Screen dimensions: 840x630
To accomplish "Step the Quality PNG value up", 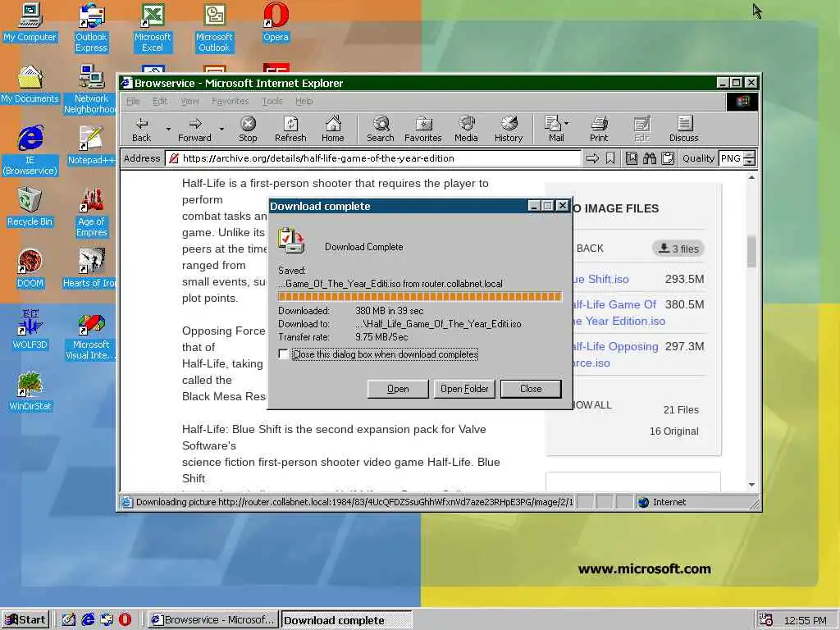I will pos(750,155).
